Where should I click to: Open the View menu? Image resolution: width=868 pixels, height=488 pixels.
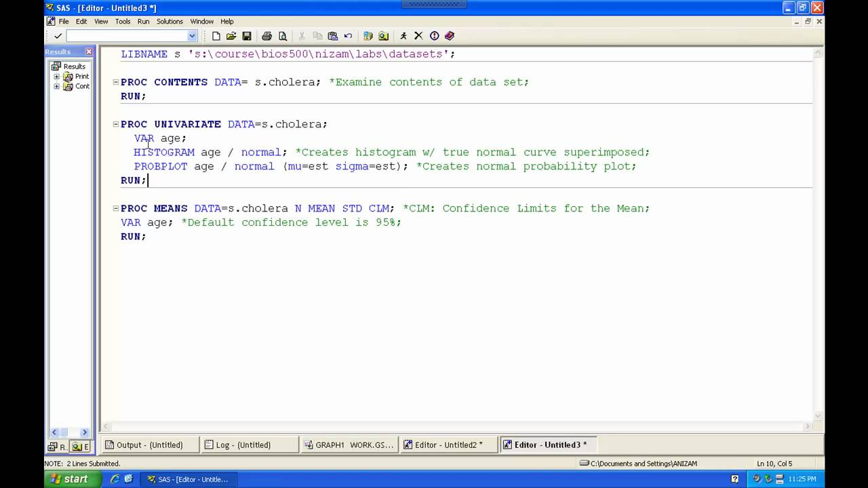point(101,21)
